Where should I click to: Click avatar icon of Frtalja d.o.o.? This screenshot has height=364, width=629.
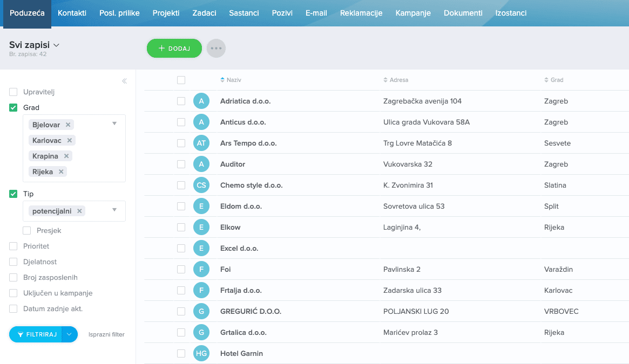(201, 290)
